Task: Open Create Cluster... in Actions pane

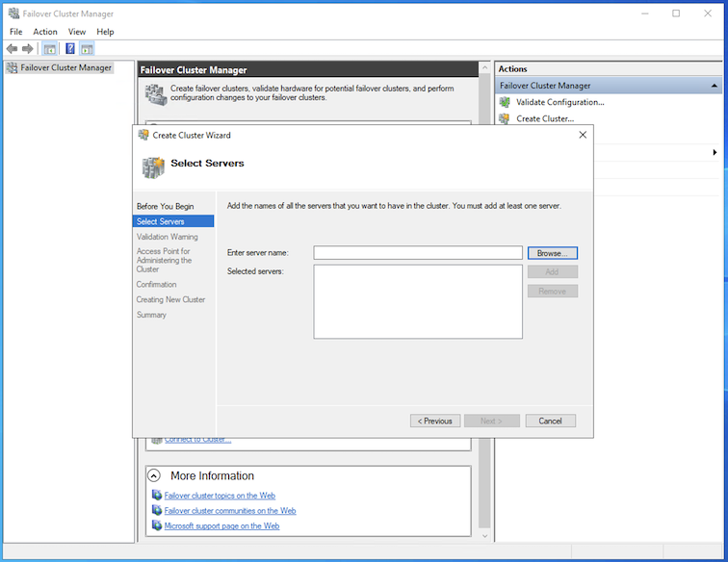Action: (545, 118)
